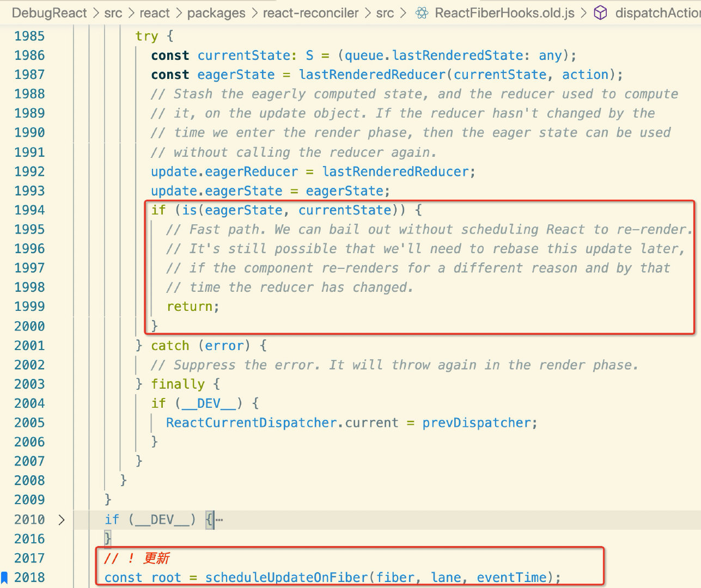Select the react breadcrumb folder
The image size is (701, 588).
coord(155,13)
